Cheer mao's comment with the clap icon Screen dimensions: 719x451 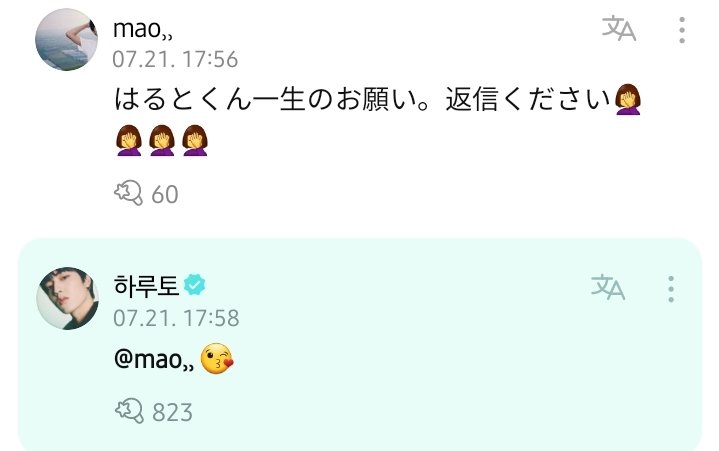click(128, 193)
